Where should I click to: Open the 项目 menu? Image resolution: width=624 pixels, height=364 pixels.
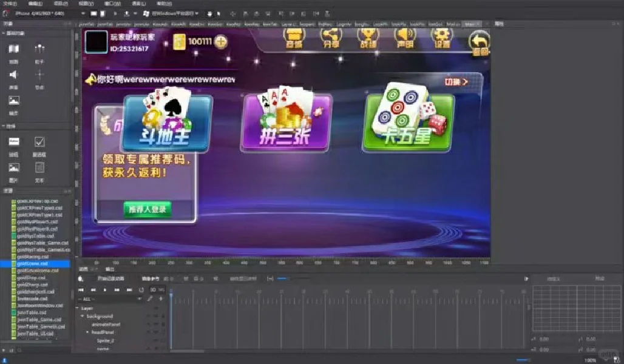61,4
